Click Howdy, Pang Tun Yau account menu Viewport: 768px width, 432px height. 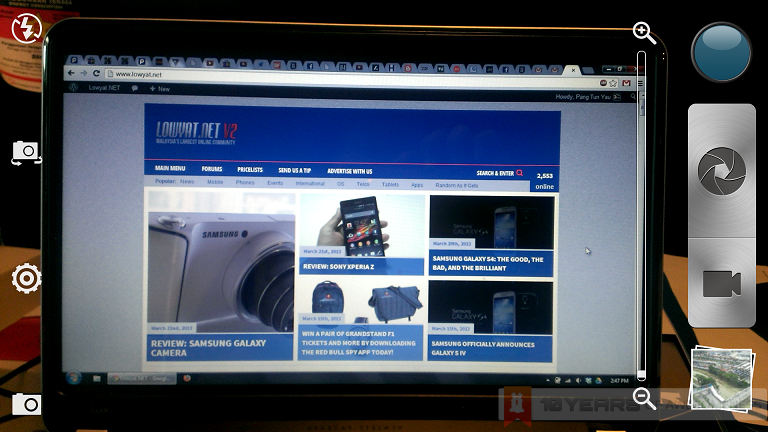click(588, 97)
